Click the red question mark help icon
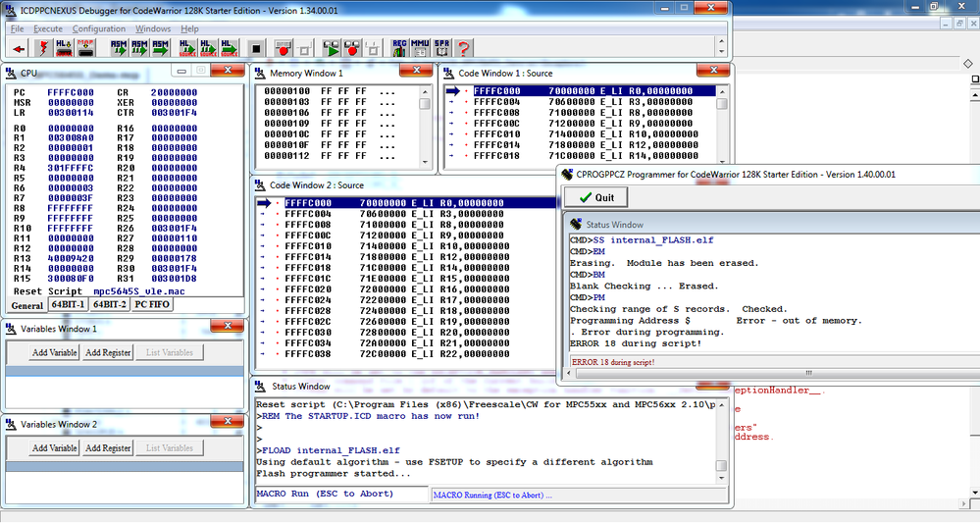Viewport: 980px width, 523px height. [x=463, y=48]
